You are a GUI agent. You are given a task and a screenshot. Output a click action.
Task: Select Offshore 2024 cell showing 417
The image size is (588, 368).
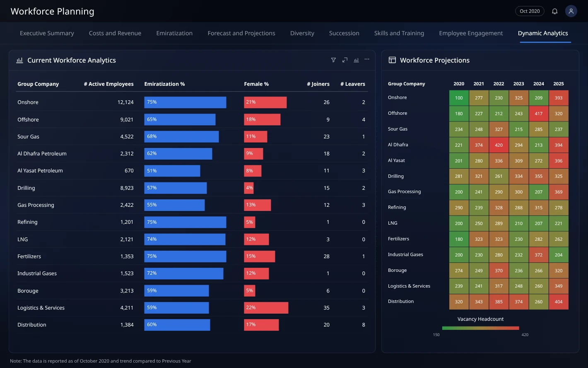[538, 114]
